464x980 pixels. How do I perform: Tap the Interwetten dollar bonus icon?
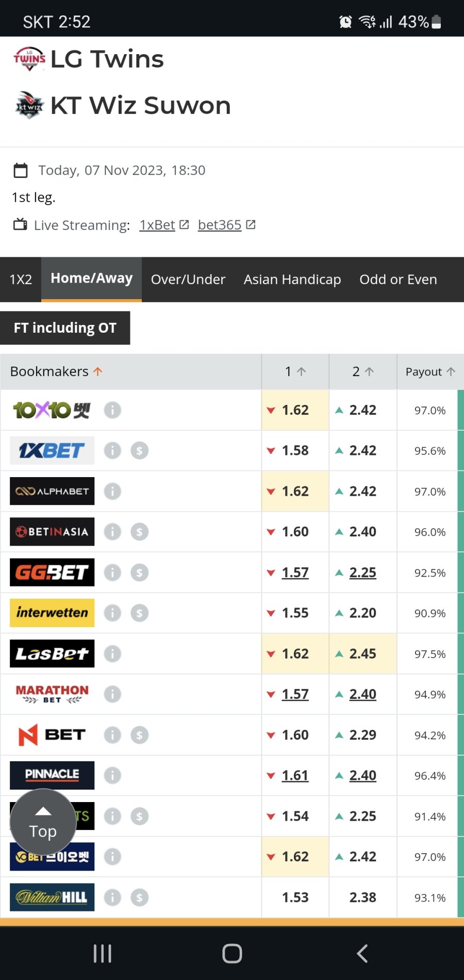coord(139,613)
